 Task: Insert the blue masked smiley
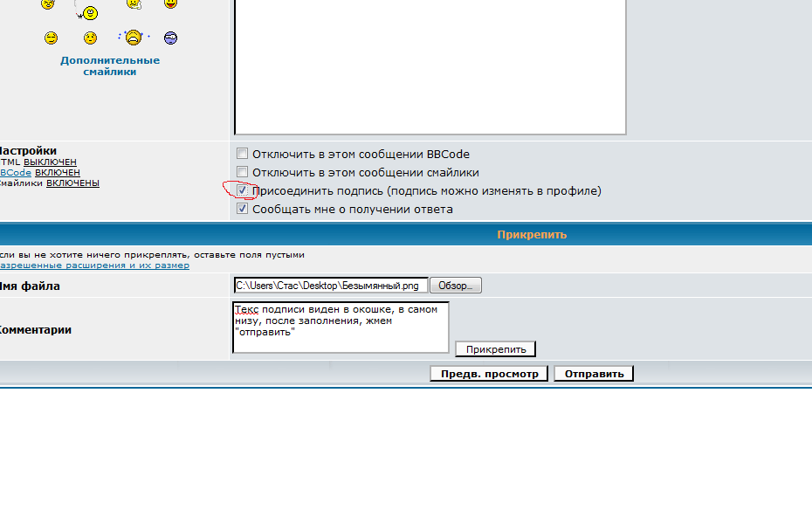tap(170, 38)
